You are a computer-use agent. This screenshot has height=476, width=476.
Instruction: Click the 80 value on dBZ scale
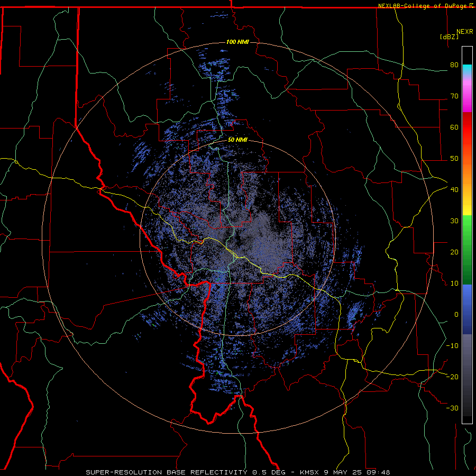tap(454, 65)
